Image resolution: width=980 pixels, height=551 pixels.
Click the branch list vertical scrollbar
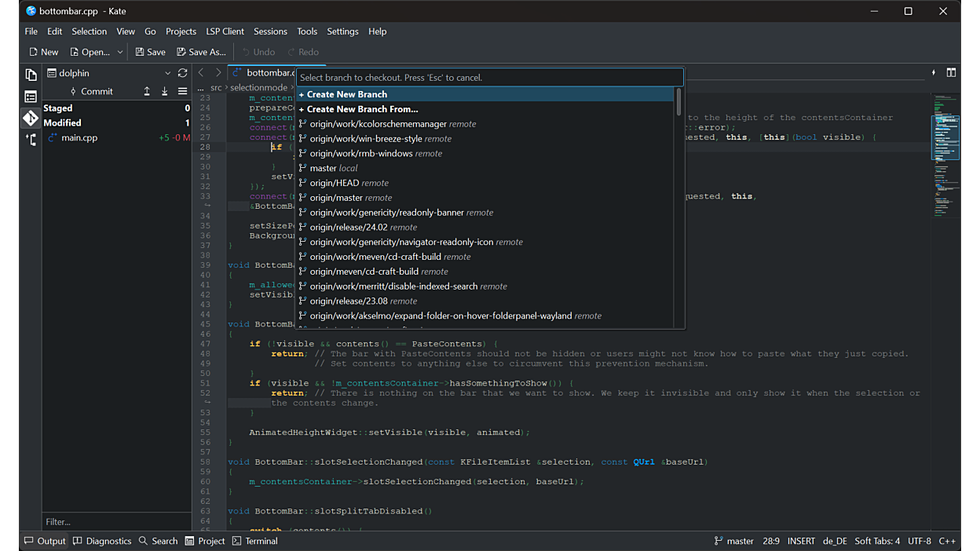tap(678, 103)
